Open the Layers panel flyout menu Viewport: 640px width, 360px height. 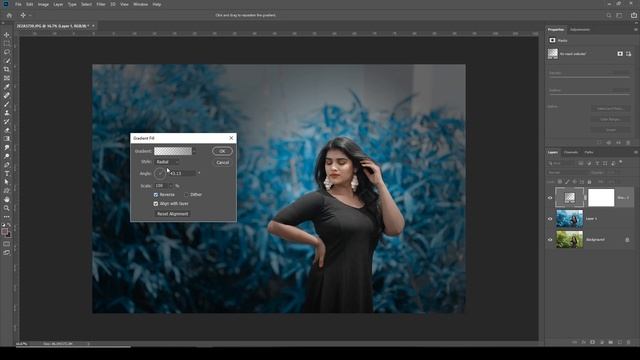[636, 152]
